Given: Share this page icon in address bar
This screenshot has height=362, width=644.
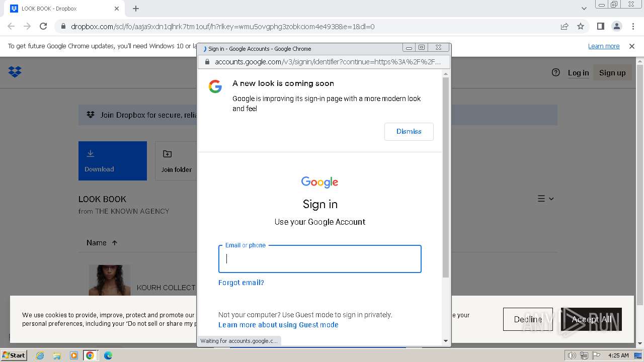Looking at the screenshot, I should tap(565, 26).
